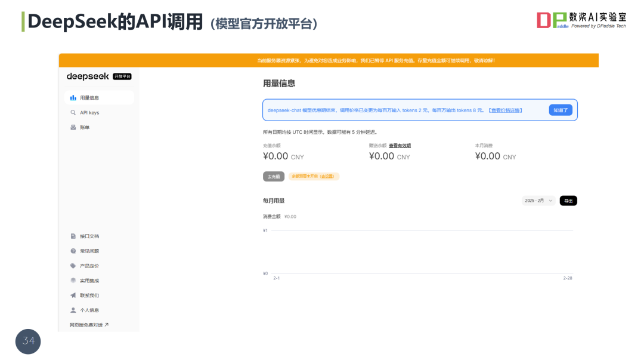This screenshot has height=363, width=644.
Task: Click the slide page number 34 circle
Action: (28, 342)
